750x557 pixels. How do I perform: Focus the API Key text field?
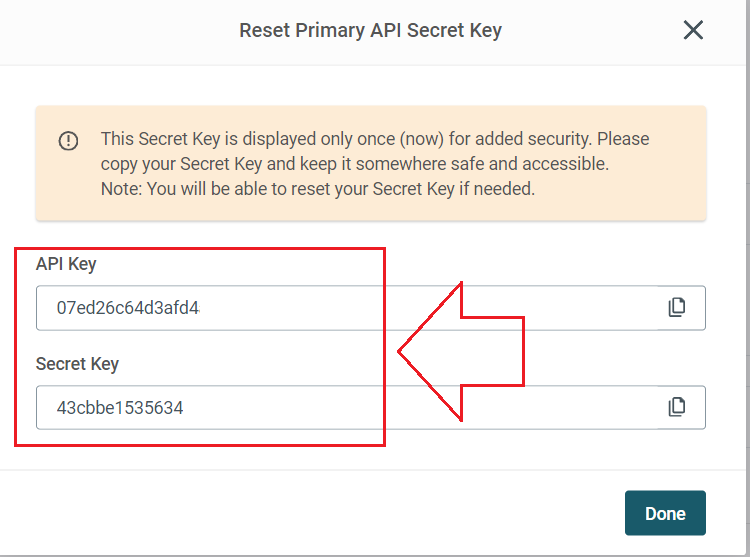[371, 308]
